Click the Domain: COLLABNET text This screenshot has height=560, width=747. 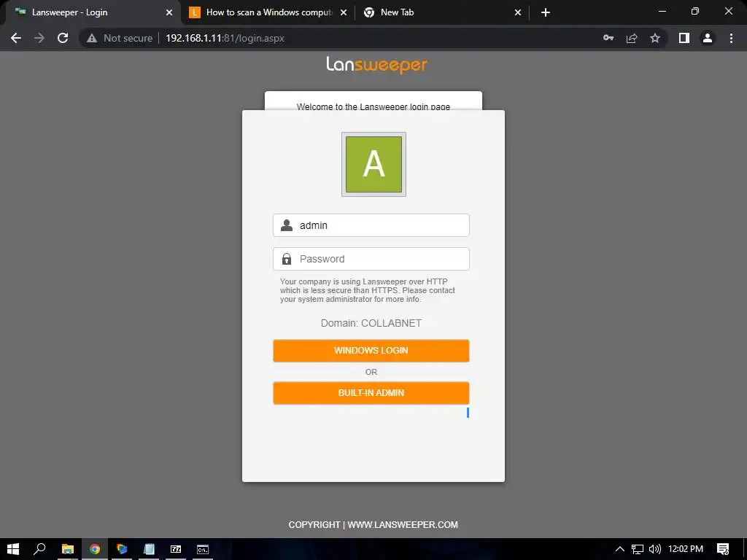pos(371,323)
